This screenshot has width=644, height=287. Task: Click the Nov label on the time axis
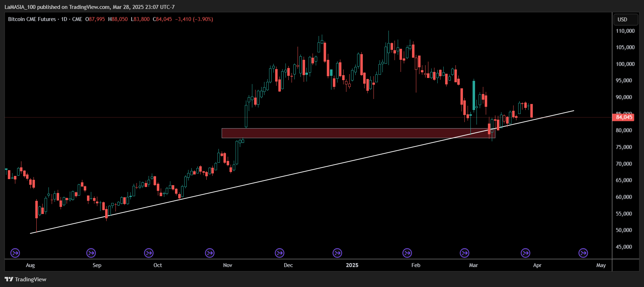[x=228, y=265]
